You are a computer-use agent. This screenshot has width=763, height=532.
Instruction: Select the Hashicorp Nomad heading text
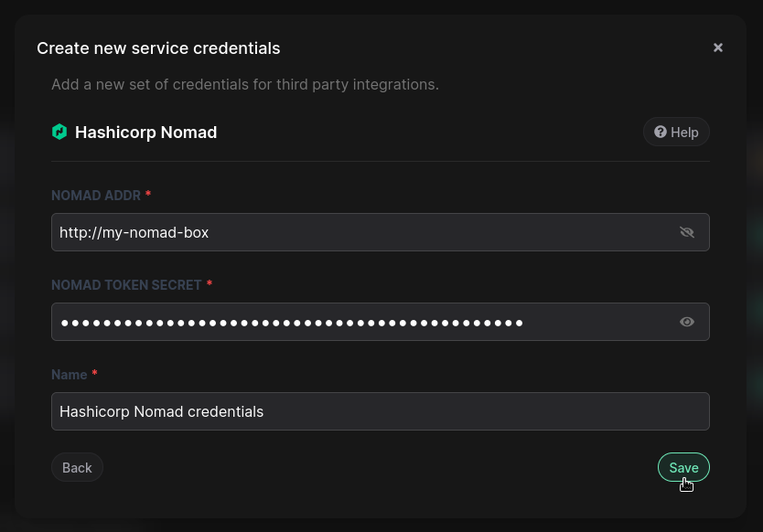[x=145, y=133]
